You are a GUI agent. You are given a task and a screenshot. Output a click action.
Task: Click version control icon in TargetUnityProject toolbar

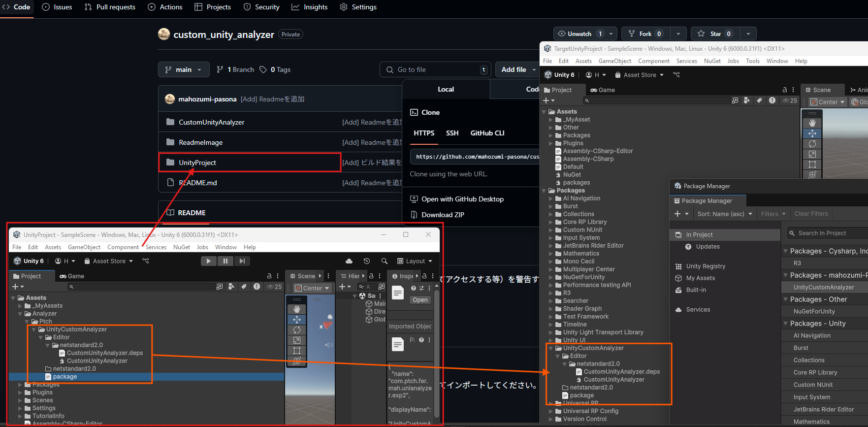click(676, 75)
